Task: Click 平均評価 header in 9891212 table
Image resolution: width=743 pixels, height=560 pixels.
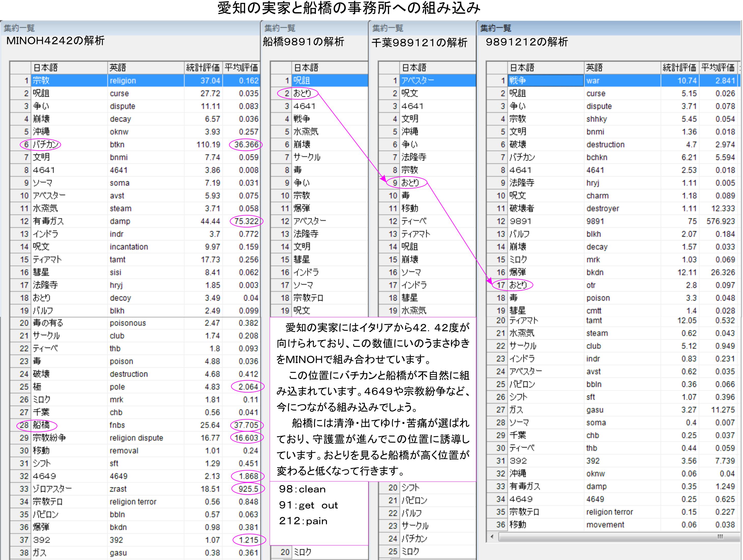Action: click(x=718, y=67)
